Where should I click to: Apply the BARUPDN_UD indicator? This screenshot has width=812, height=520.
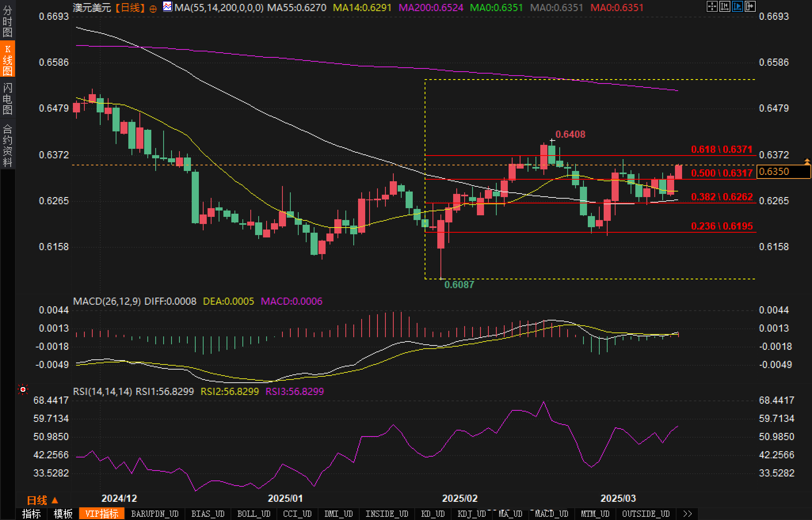pyautogui.click(x=155, y=514)
